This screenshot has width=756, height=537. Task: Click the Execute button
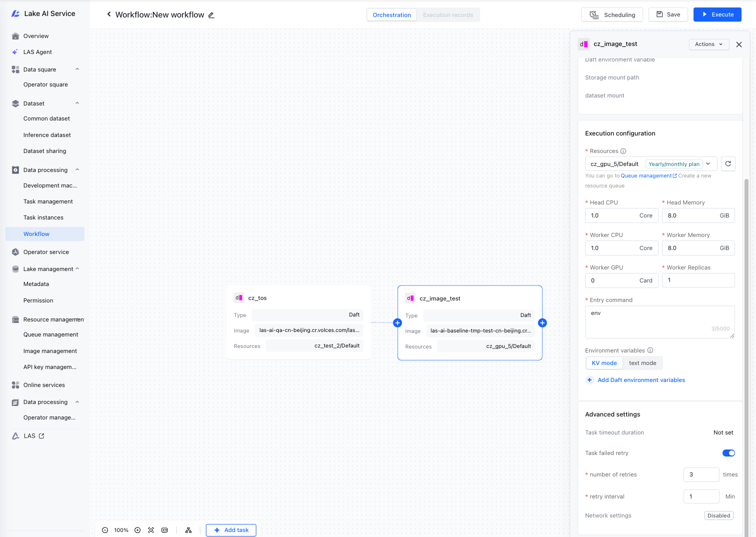pyautogui.click(x=718, y=14)
